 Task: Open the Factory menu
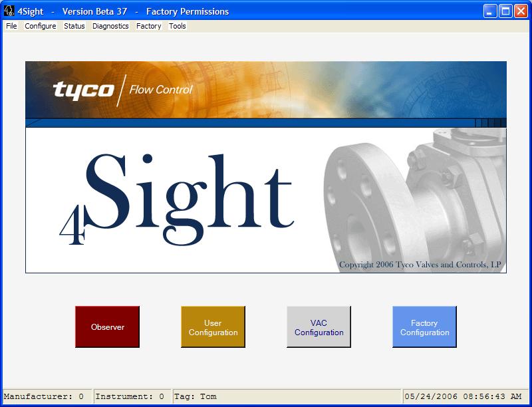(148, 26)
